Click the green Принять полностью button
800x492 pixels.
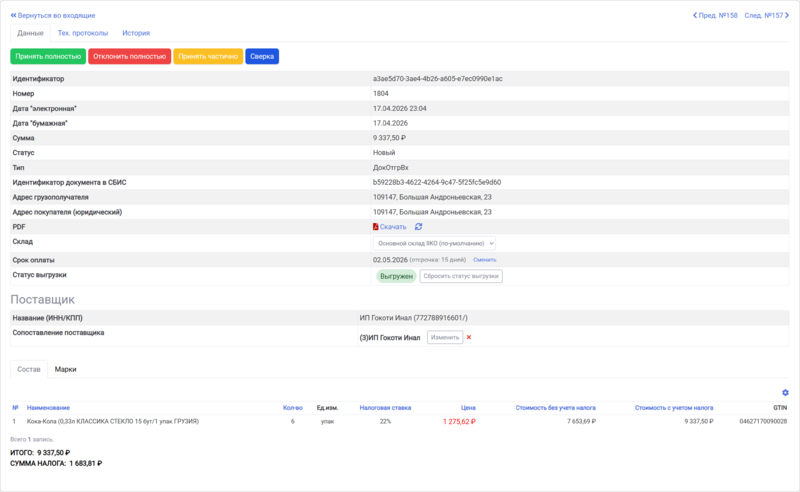pyautogui.click(x=48, y=57)
